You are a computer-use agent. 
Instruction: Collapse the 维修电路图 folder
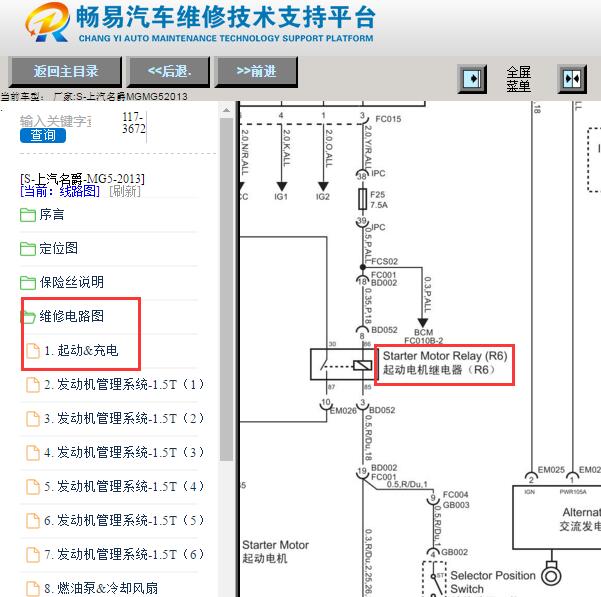coord(71,316)
